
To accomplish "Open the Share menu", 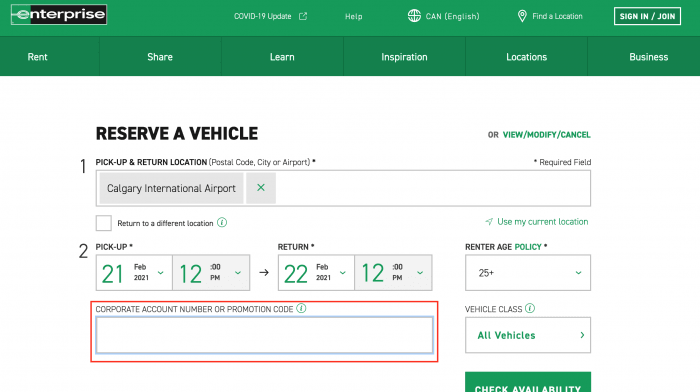I will tap(160, 57).
